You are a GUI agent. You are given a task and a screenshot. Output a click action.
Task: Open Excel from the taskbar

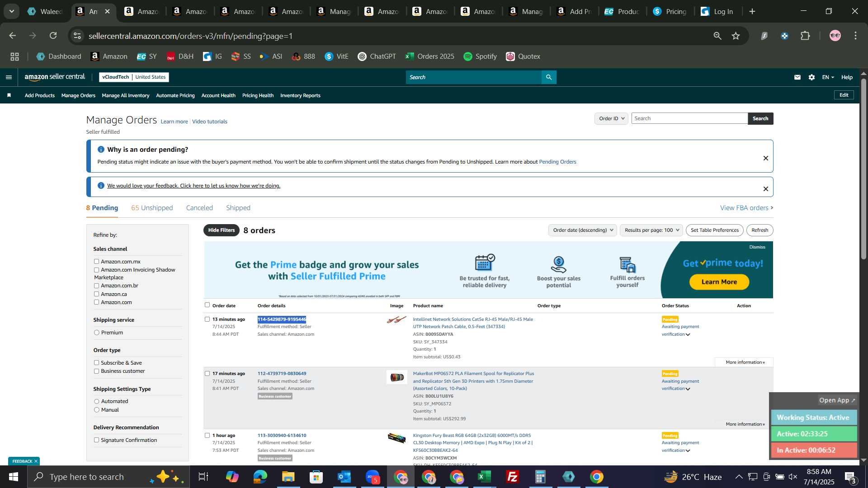tap(484, 477)
